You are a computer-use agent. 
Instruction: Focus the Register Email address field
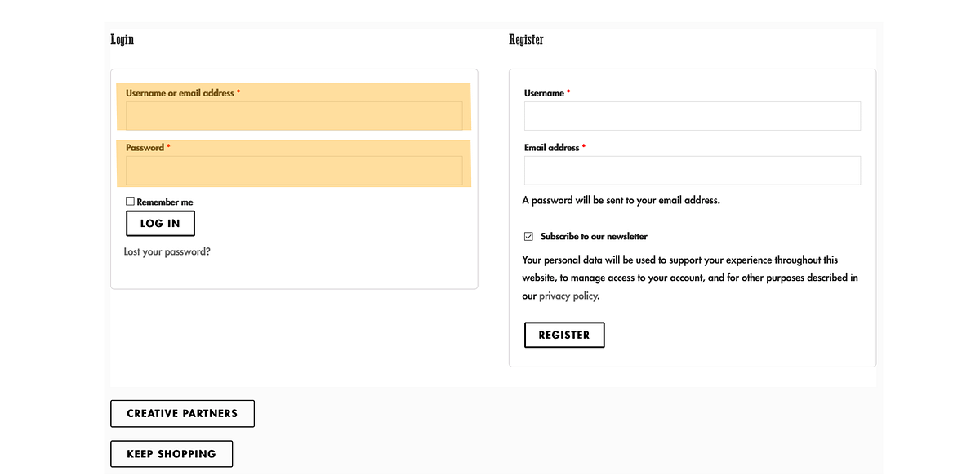693,171
